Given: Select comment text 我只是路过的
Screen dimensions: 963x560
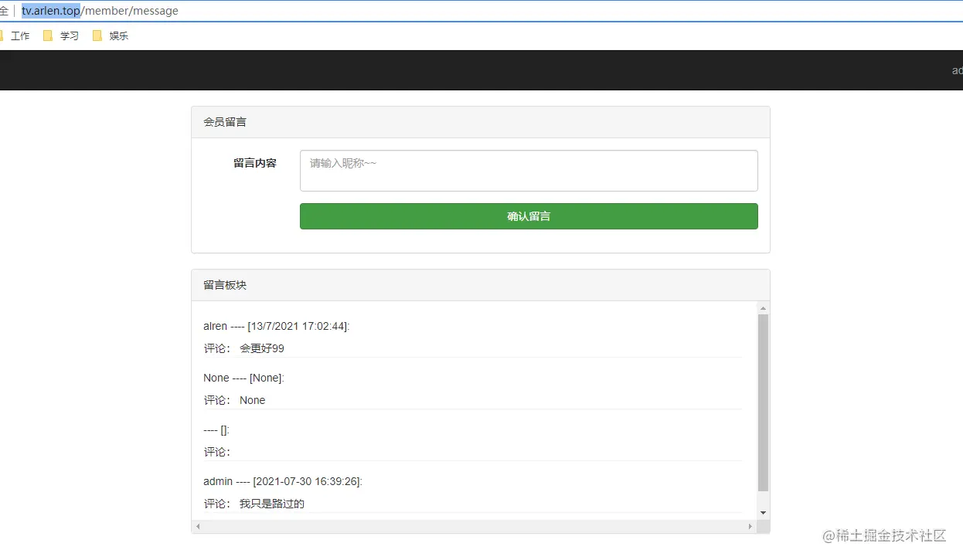Looking at the screenshot, I should [272, 504].
